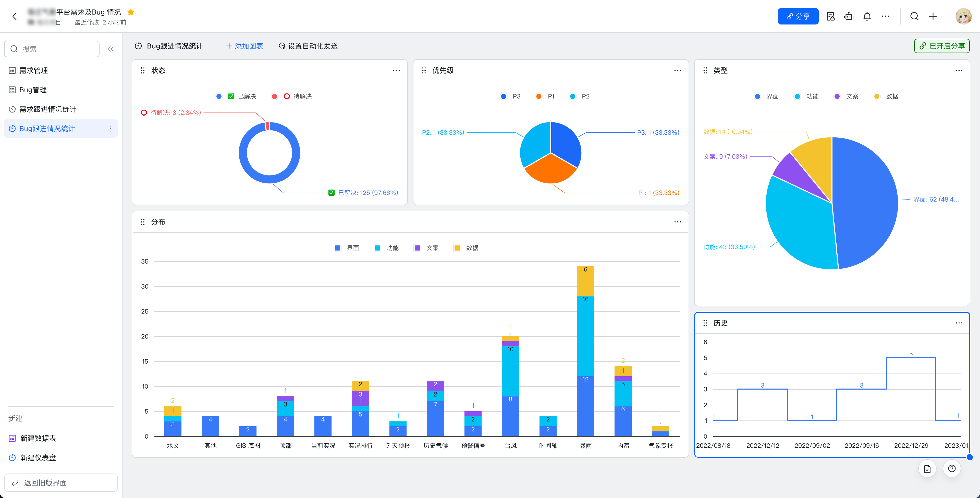Viewport: 980px width, 498px height.
Task: Open the robot automation icon
Action: [x=848, y=16]
